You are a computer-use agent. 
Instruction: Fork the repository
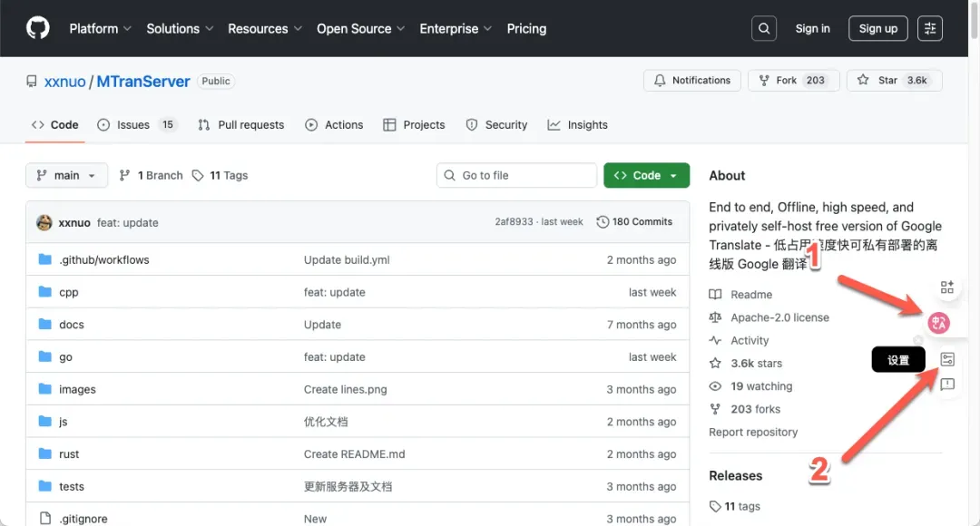(792, 81)
